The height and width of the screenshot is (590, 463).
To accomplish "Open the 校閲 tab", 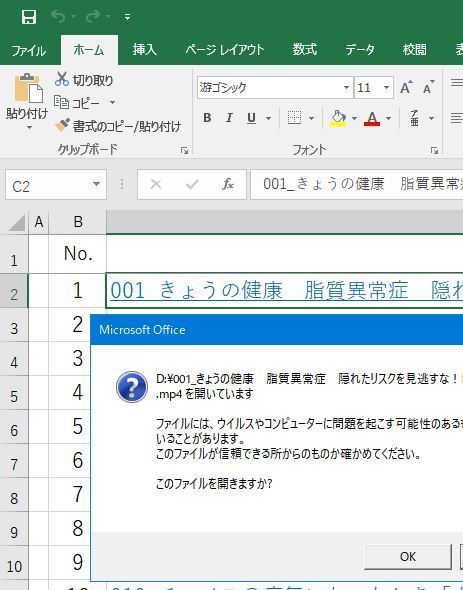I will coord(414,50).
